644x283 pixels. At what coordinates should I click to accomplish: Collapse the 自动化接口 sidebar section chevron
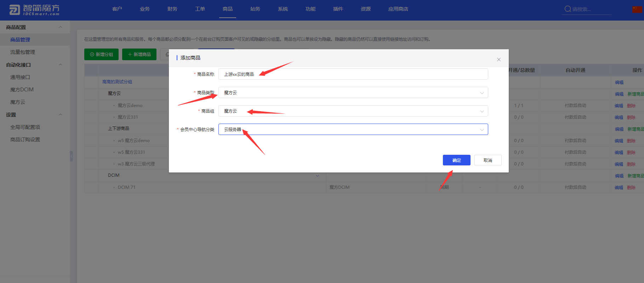click(61, 65)
